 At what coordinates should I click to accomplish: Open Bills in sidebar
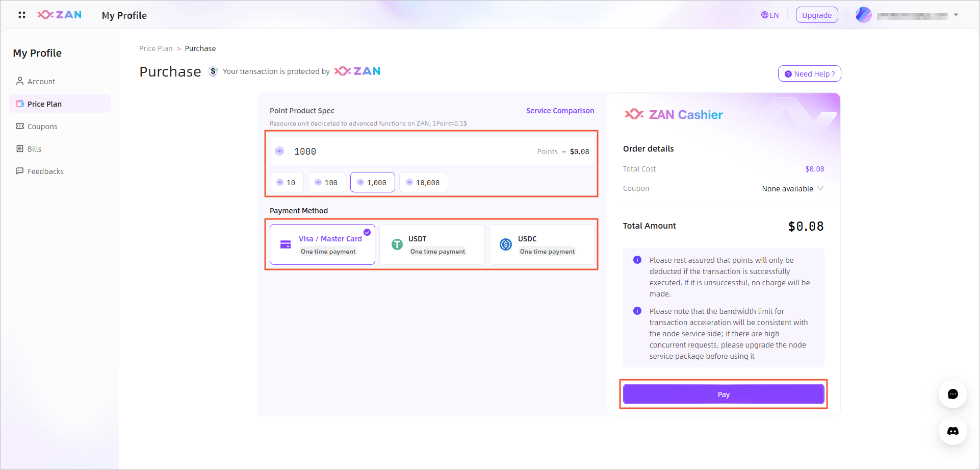(x=60, y=149)
